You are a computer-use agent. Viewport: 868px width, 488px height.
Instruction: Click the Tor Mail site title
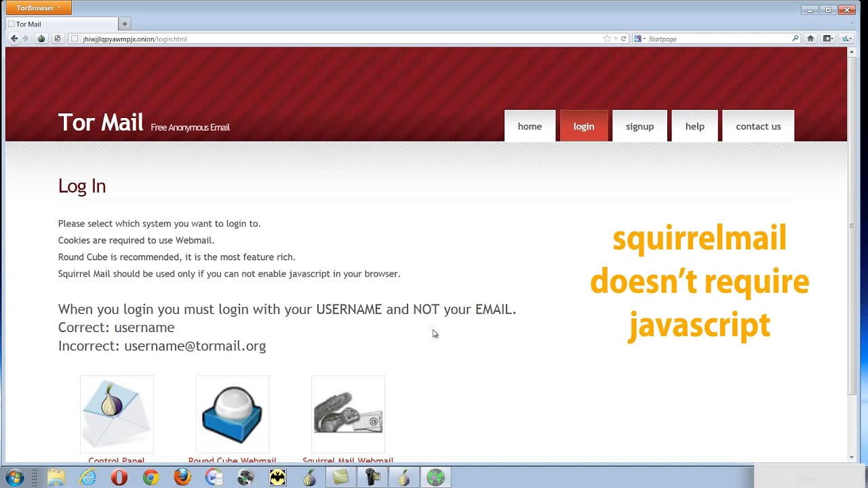pyautogui.click(x=100, y=123)
